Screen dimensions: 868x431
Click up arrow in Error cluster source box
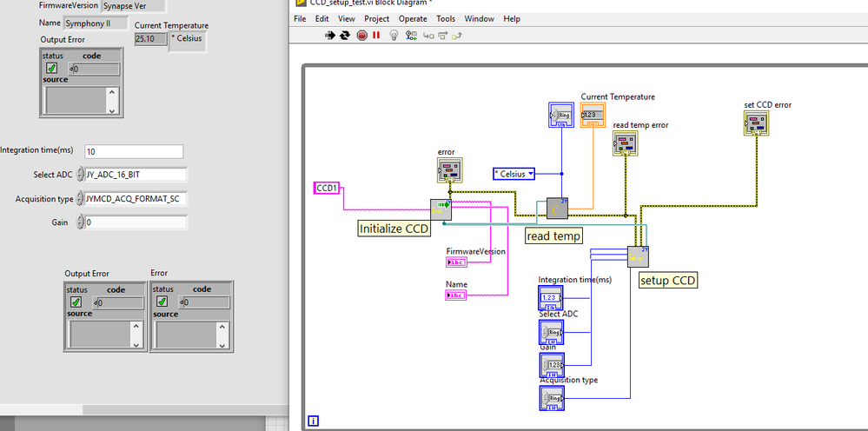pyautogui.click(x=222, y=327)
